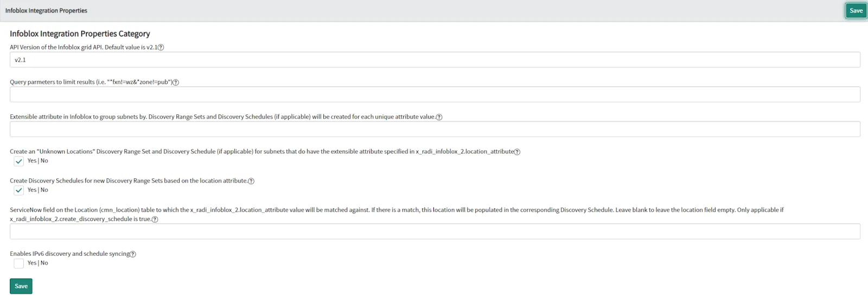
Task: Enable the IPv6 discovery and schedule syncing checkbox
Action: point(19,264)
